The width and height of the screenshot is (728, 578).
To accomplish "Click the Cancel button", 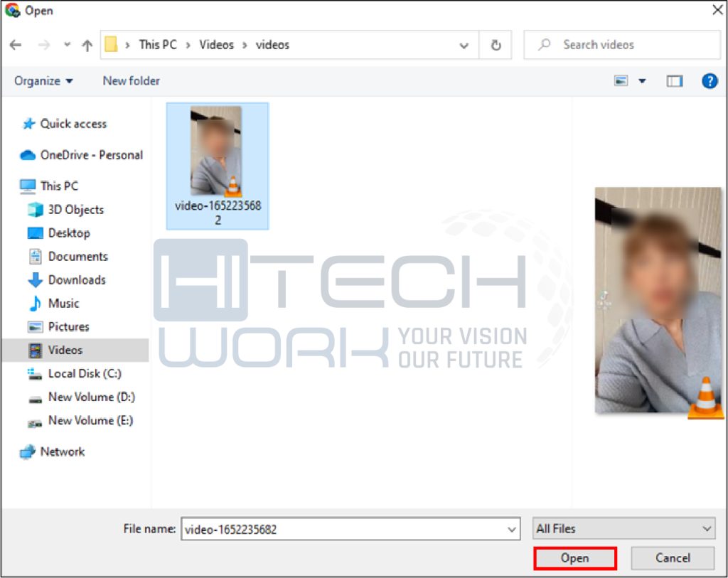I will pos(673,558).
